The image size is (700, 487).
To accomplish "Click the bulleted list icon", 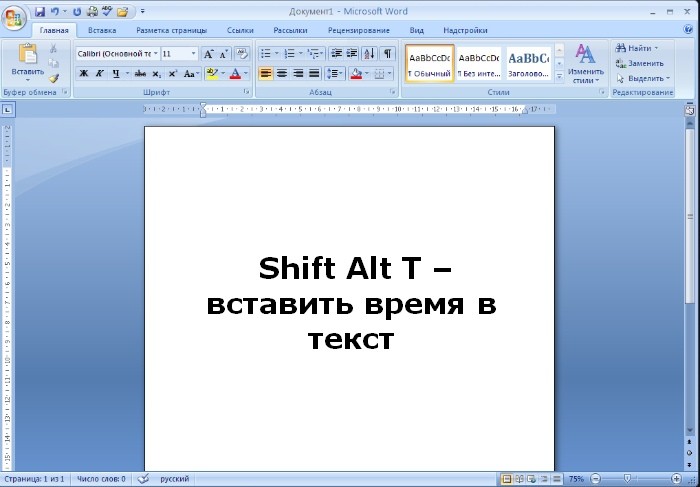I will [266, 54].
